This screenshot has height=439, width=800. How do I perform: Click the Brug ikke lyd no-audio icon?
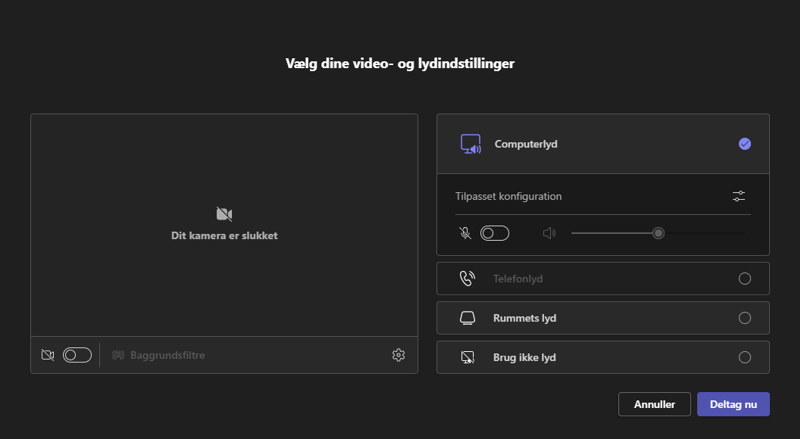click(x=467, y=357)
